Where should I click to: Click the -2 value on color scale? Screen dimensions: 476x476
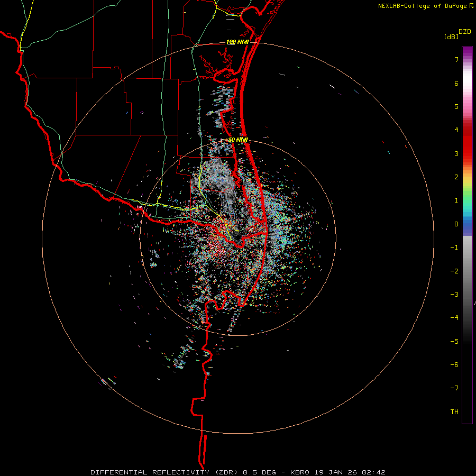tap(454, 271)
